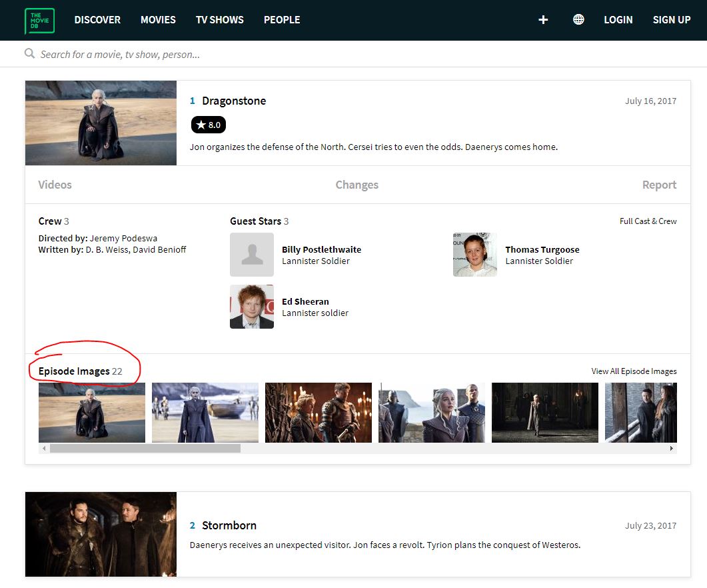Viewport: 707px width, 588px height.
Task: Open Full Cast & Crew link
Action: [x=648, y=221]
